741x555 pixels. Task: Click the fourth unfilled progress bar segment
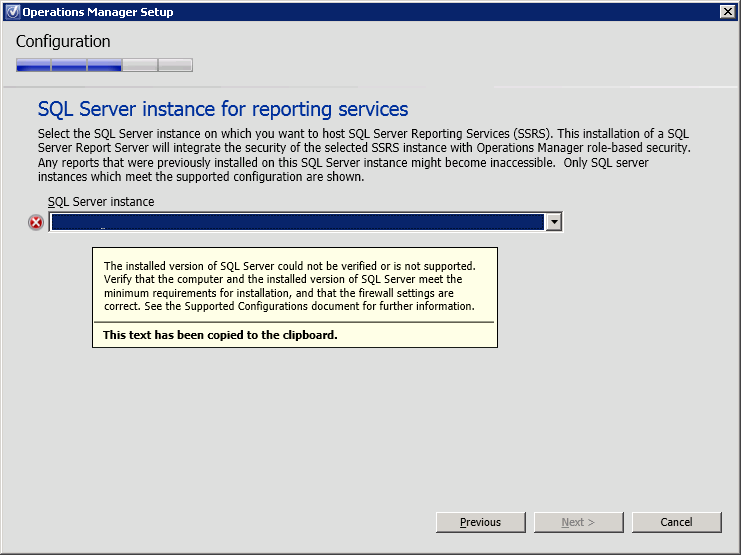click(x=140, y=66)
